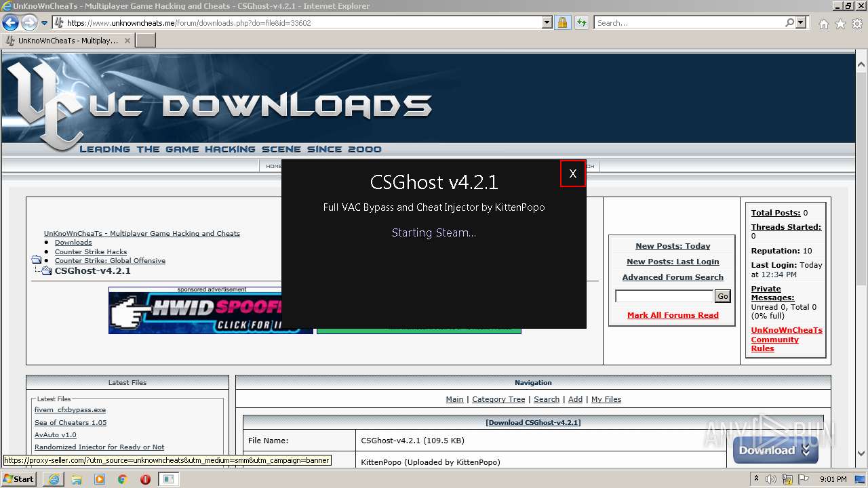Open the Home icon in IE
Viewport: 868px width, 488px height.
[x=823, y=24]
